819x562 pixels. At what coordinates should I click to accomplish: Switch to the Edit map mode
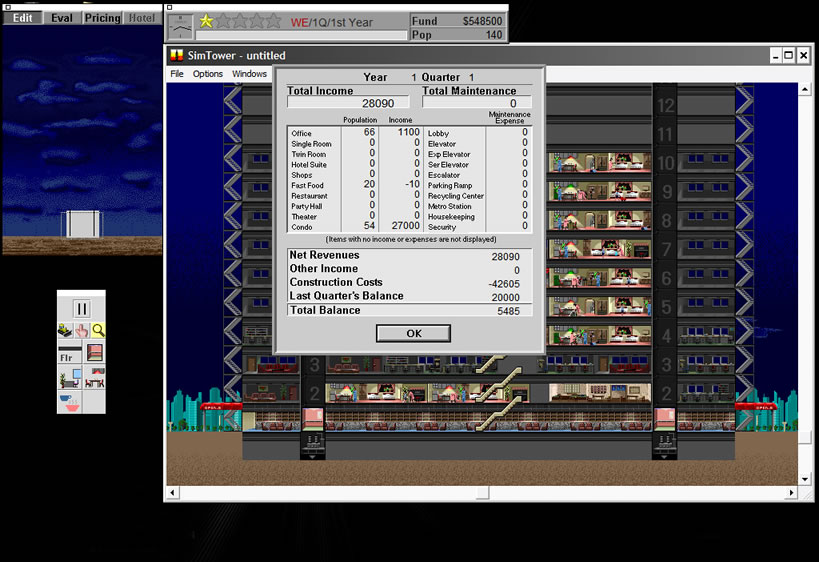pos(22,18)
